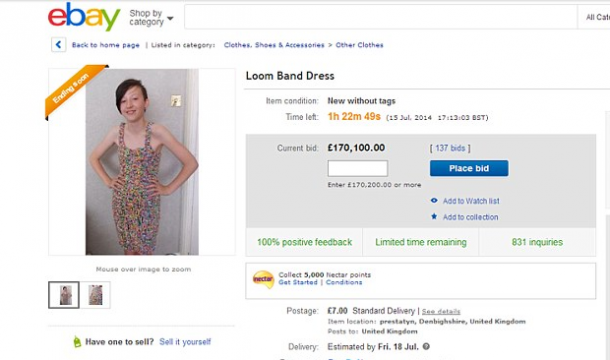The width and height of the screenshot is (610, 360).
Task: Open the 137 bids link
Action: tap(450, 148)
